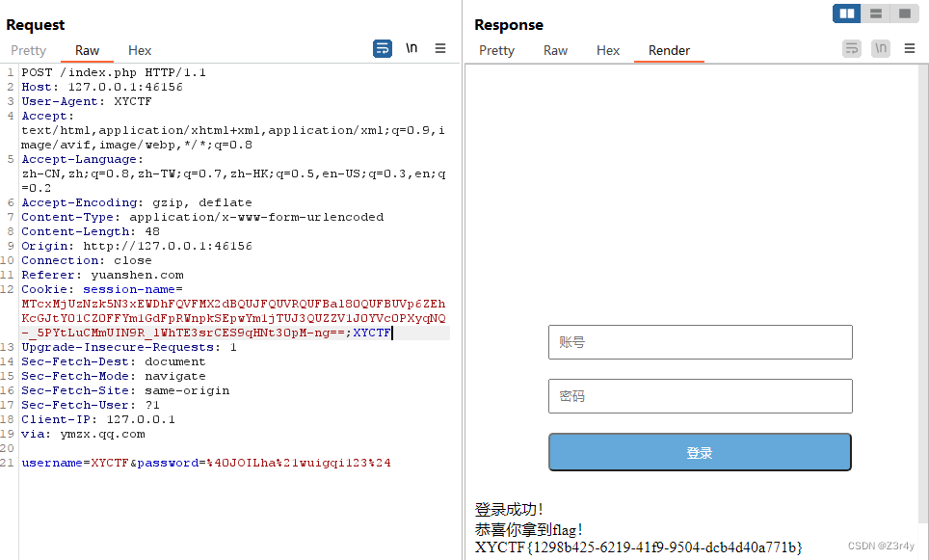The width and height of the screenshot is (929, 560).
Task: Click the 登录 login button
Action: tap(700, 451)
